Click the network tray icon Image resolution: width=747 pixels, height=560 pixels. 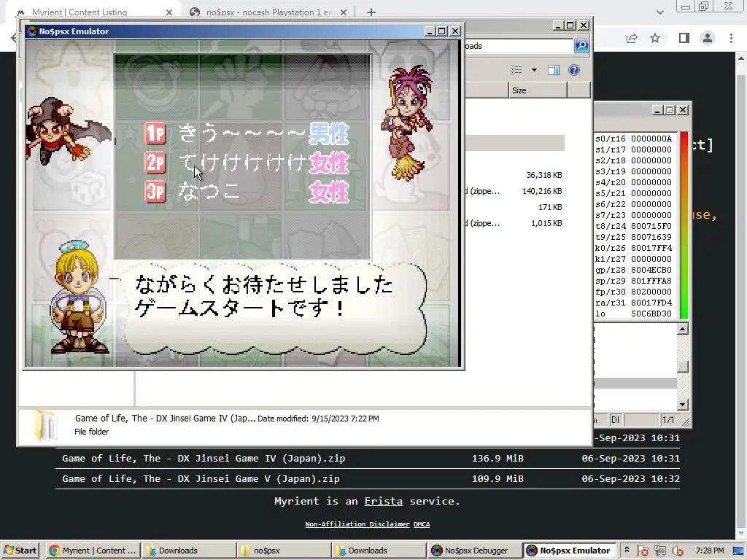pyautogui.click(x=659, y=551)
